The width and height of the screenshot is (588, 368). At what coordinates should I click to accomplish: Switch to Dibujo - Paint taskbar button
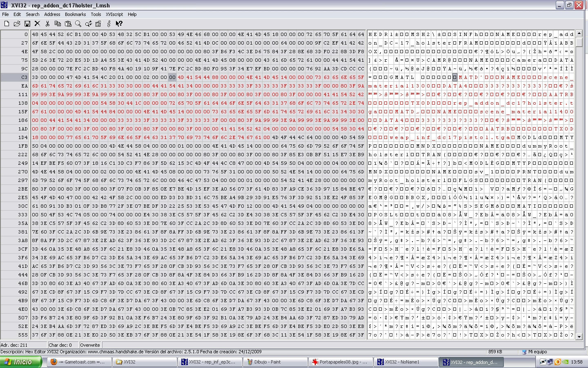click(275, 362)
